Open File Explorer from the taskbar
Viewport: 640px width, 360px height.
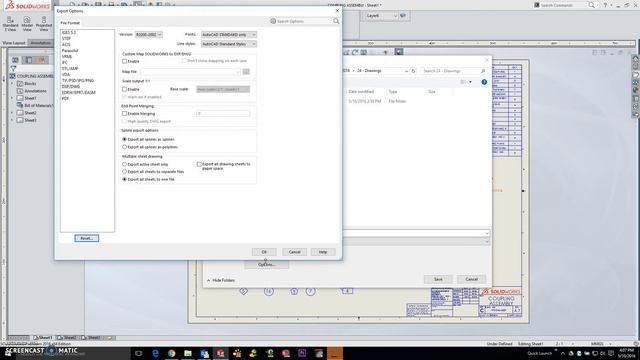pyautogui.click(x=188, y=353)
